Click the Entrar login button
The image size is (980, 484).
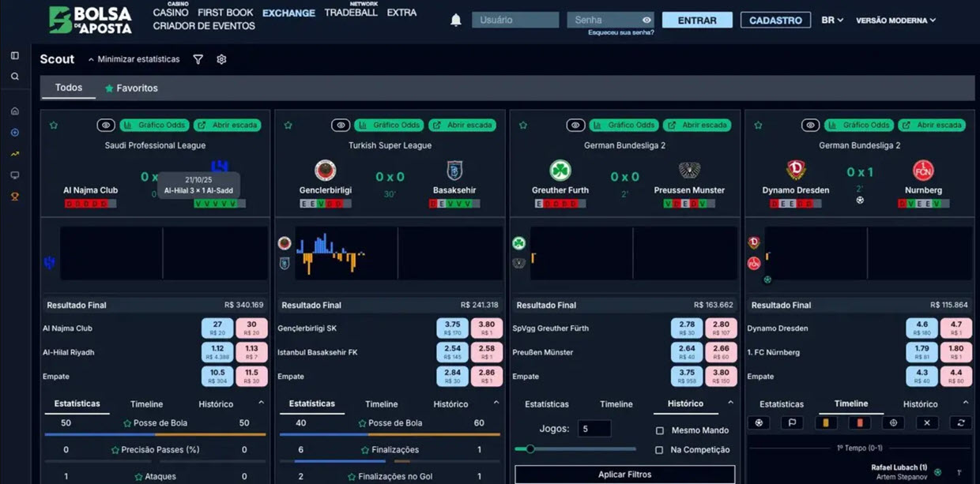[697, 21]
